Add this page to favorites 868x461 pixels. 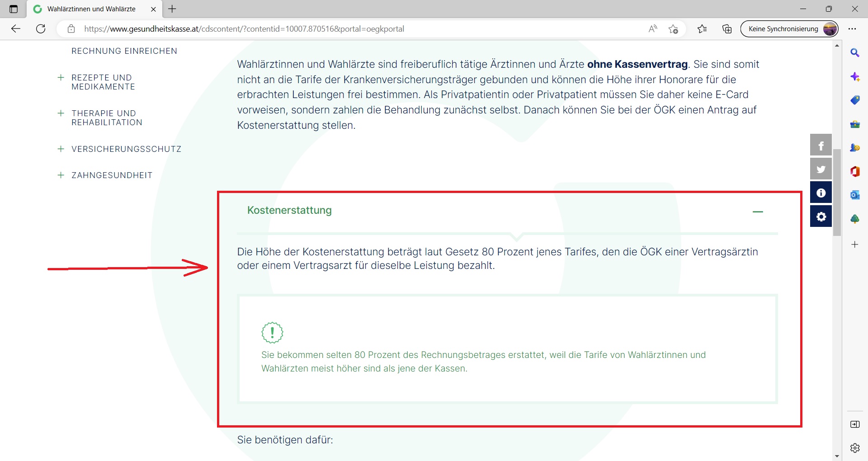coord(673,29)
